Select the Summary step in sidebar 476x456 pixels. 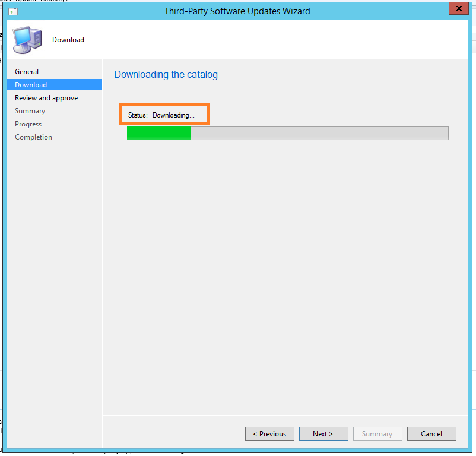click(30, 111)
